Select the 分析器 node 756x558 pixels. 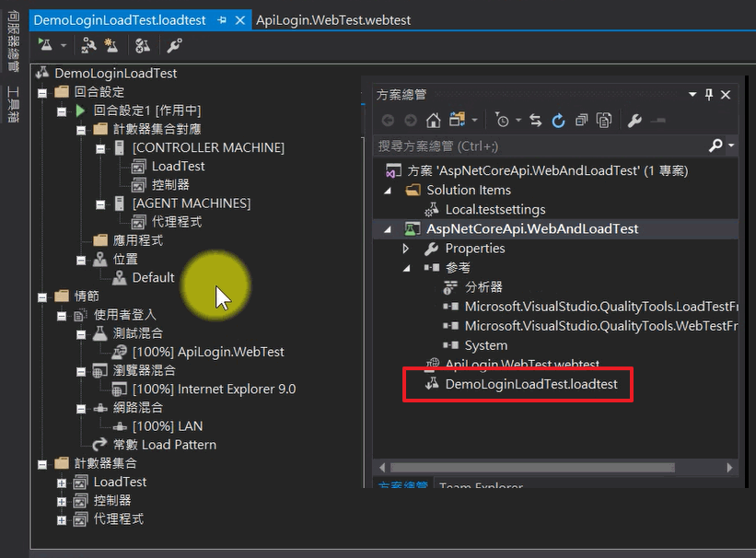pos(483,287)
